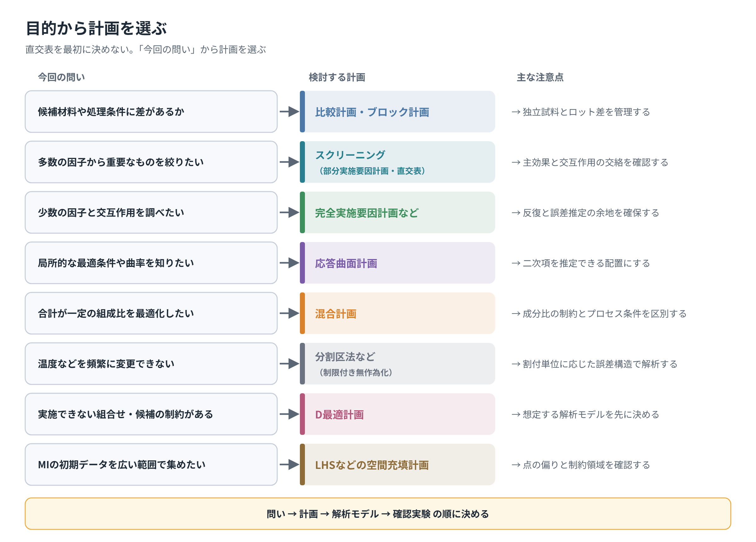Click the bottom banner 問い → 計画 → 解析モデル
Screen dimensions: 756x542
tap(378, 514)
